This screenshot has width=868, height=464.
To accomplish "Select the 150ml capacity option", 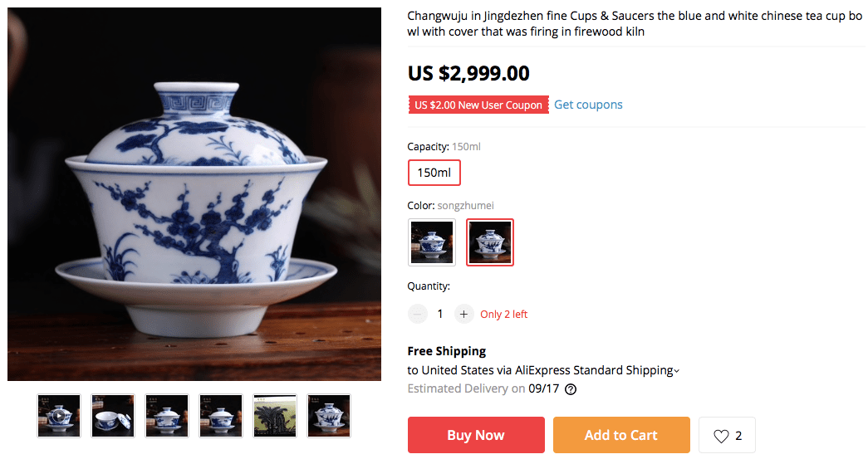I will (434, 173).
